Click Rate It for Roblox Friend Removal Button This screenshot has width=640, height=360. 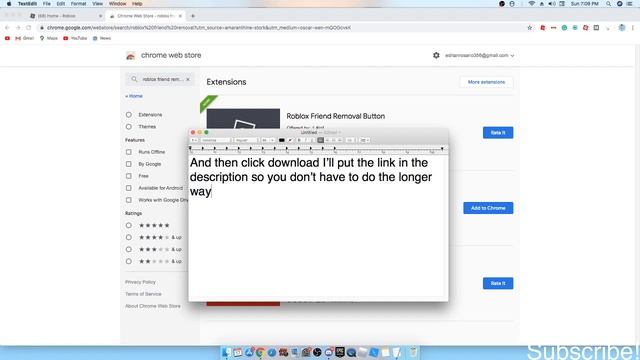[498, 133]
